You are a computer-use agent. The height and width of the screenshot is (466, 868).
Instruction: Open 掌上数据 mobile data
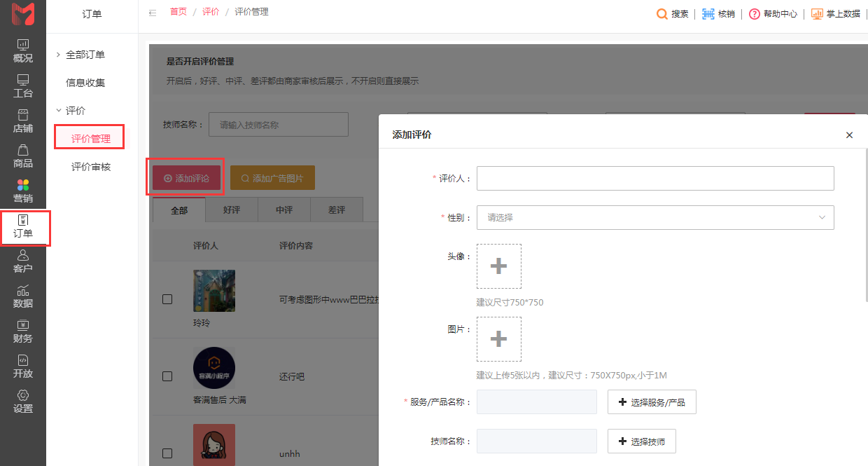(x=836, y=14)
